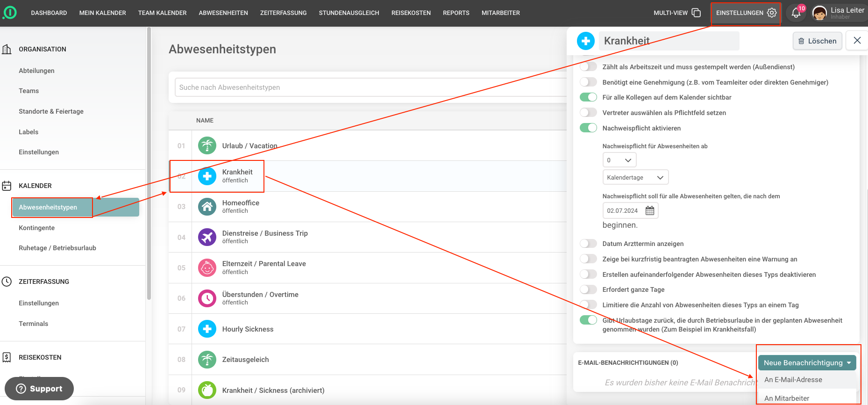Open Reisekosten in top navigation
This screenshot has width=868, height=405.
point(411,13)
